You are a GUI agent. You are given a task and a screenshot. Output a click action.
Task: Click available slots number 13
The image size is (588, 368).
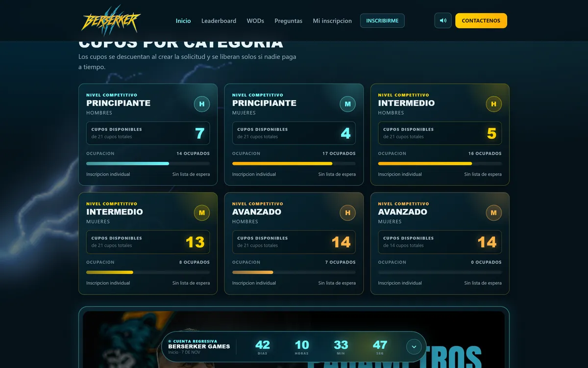pyautogui.click(x=195, y=242)
